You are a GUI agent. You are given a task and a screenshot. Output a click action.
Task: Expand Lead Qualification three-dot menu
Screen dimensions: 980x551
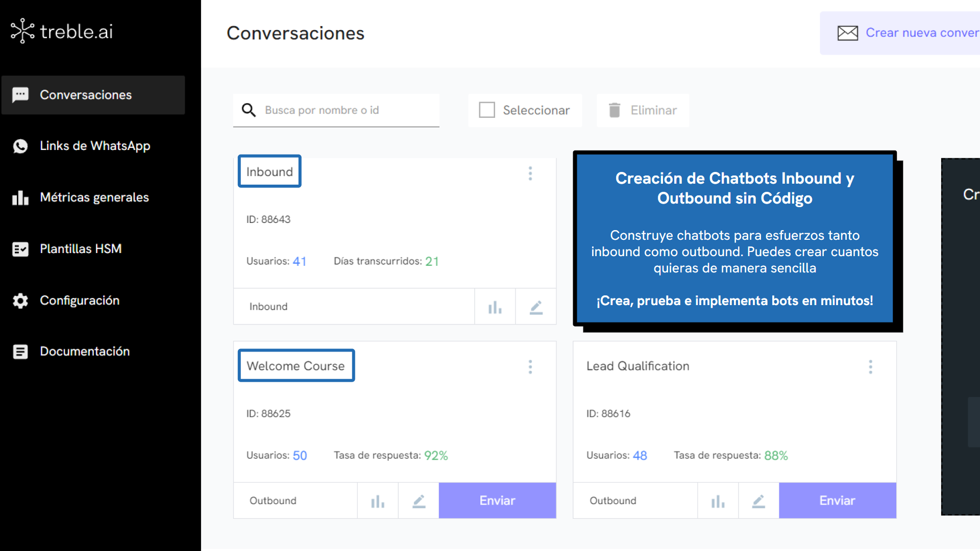[x=870, y=367]
